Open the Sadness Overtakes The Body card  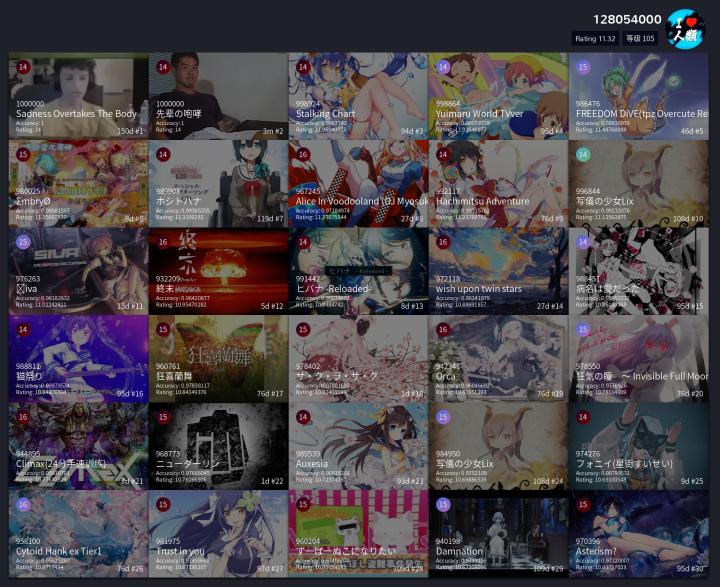tap(79, 96)
